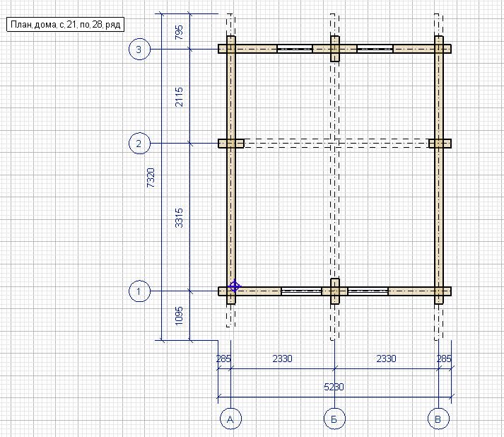
Task: Select the total width dimension 5230
Action: pyautogui.click(x=334, y=387)
